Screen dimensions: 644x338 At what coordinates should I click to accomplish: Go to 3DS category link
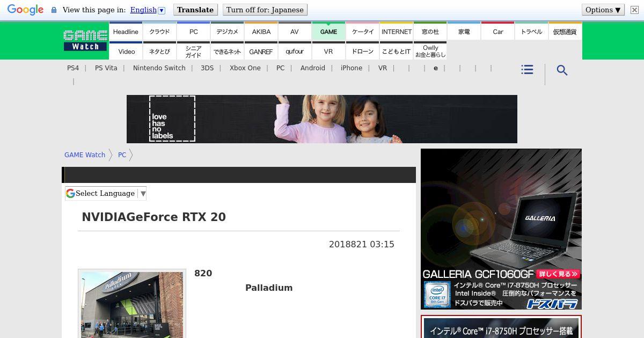(x=207, y=68)
